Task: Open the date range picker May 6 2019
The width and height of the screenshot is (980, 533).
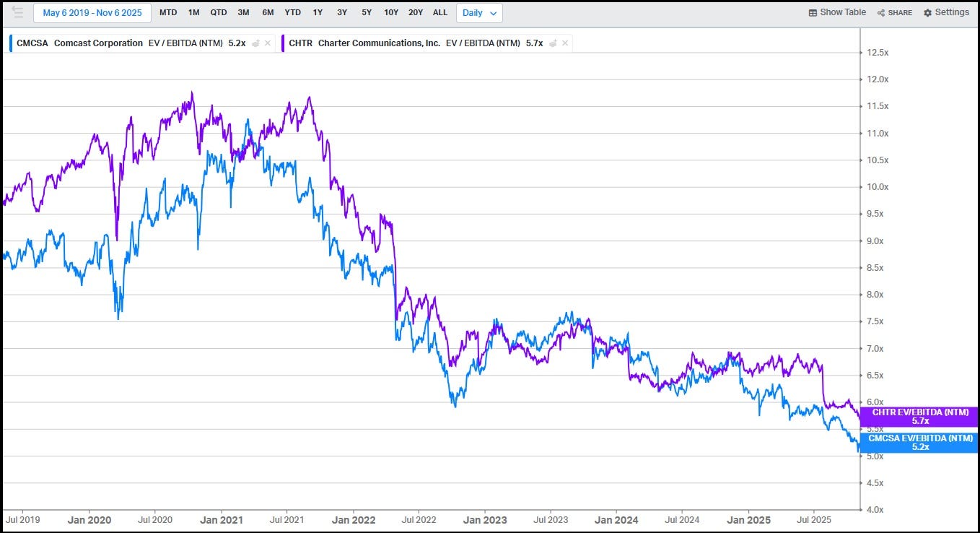Action: (x=92, y=13)
